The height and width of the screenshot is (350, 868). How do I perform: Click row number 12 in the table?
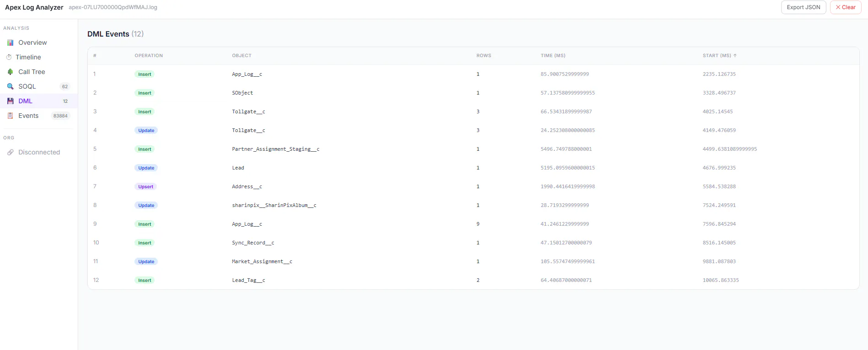(96, 280)
